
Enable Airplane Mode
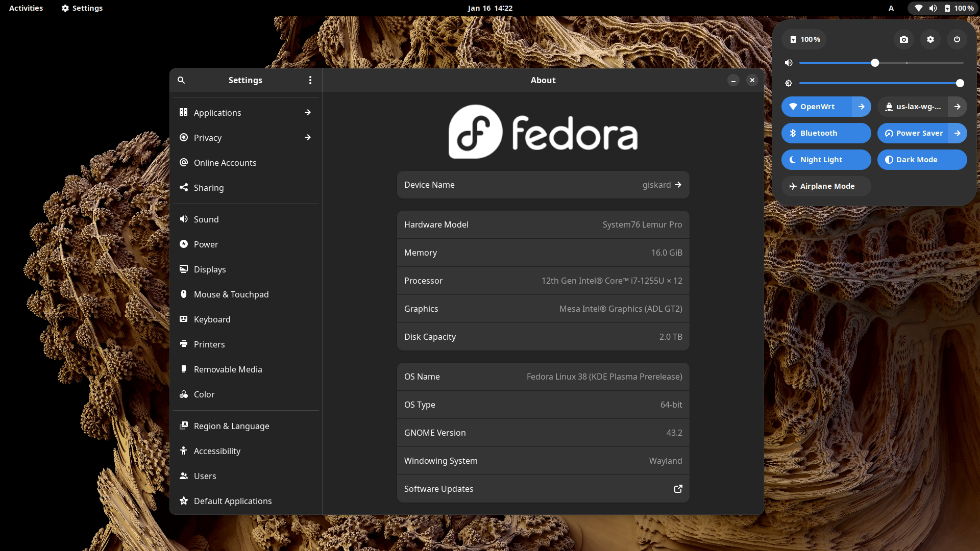(x=825, y=186)
